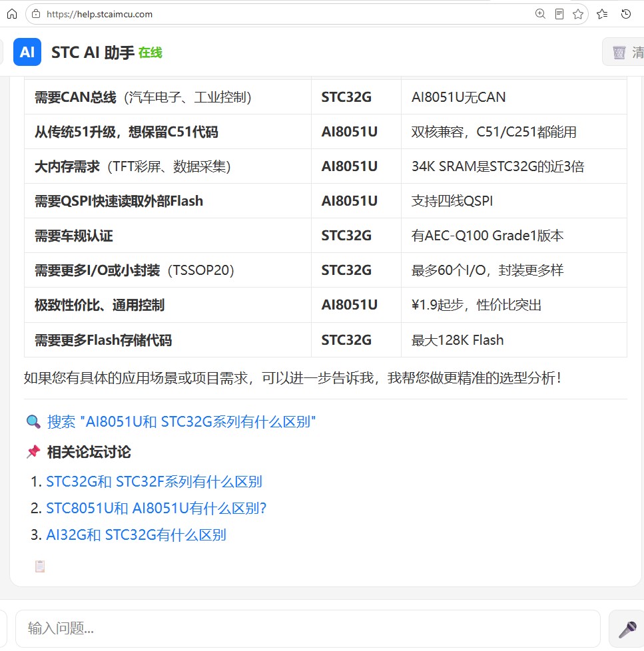This screenshot has height=651, width=644.
Task: Click the zoom magnifier icon in address bar
Action: [540, 14]
